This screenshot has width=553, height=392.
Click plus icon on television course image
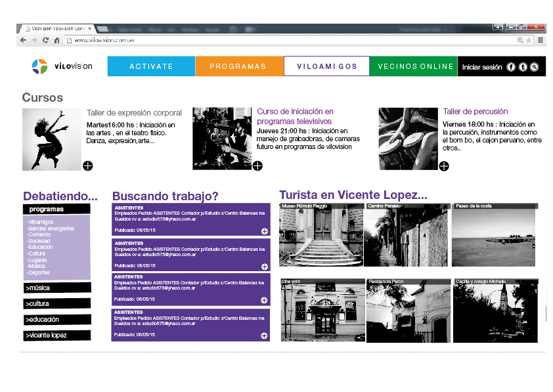click(257, 166)
